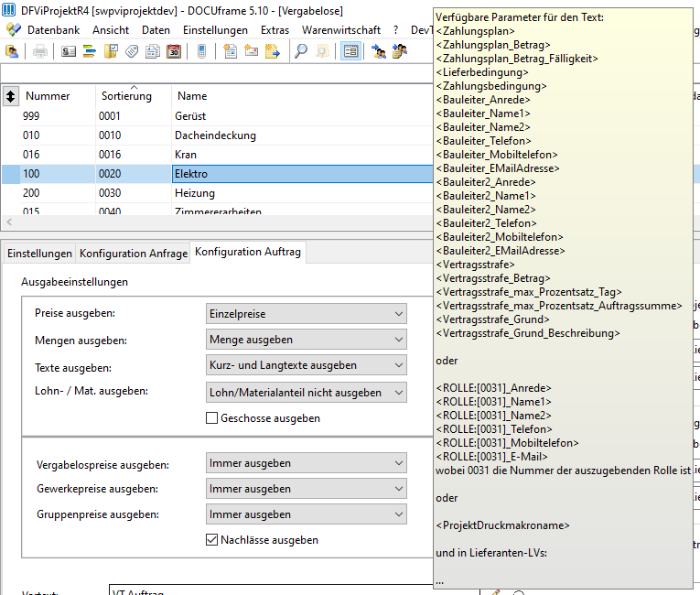Open the Warenwirtschaft menu
Image resolution: width=700 pixels, height=595 pixels.
pyautogui.click(x=341, y=30)
